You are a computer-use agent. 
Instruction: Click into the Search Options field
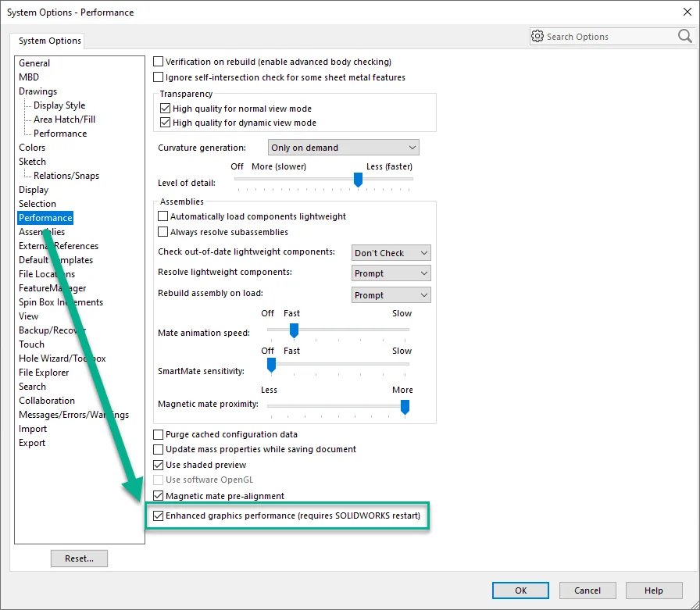click(610, 37)
